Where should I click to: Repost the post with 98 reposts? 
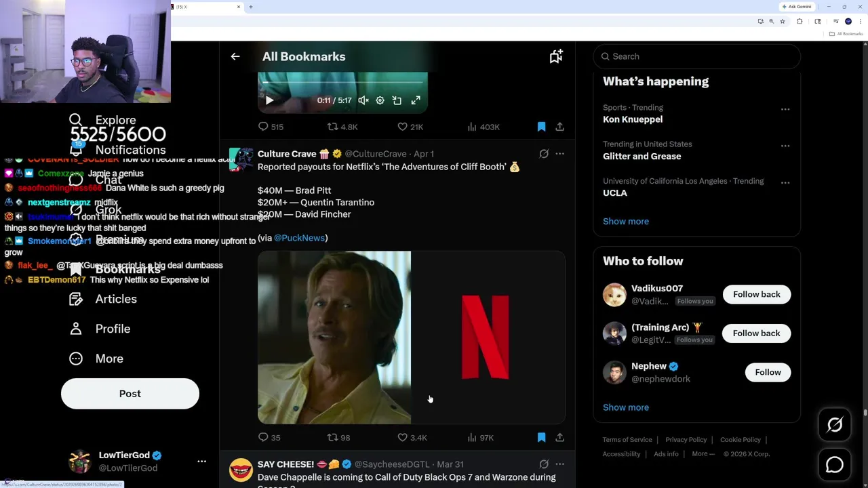click(x=338, y=438)
